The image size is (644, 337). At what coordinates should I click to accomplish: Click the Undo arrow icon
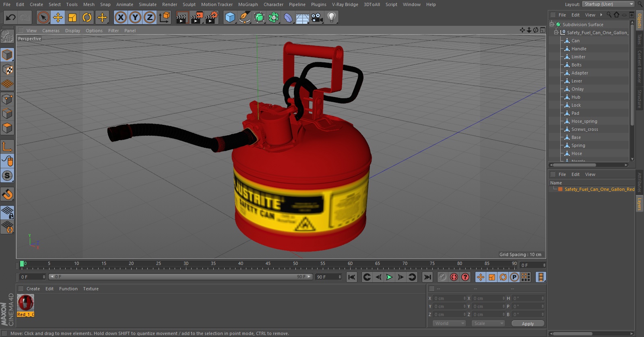point(11,17)
